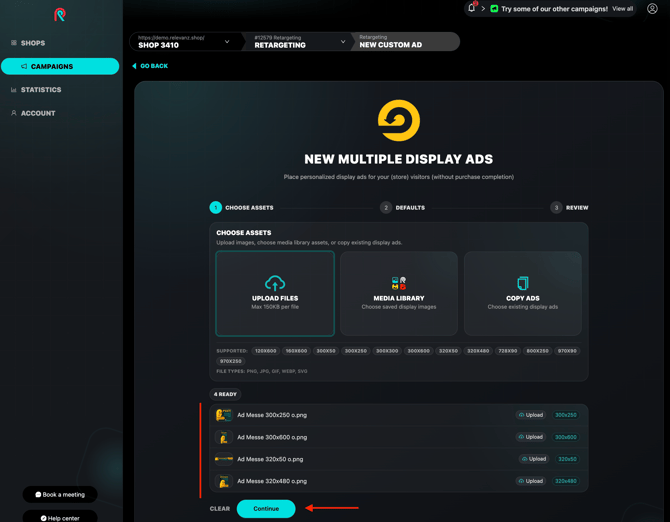Open thumbnail of Ad Messe 300x250
Image resolution: width=670 pixels, height=522 pixels.
click(223, 415)
